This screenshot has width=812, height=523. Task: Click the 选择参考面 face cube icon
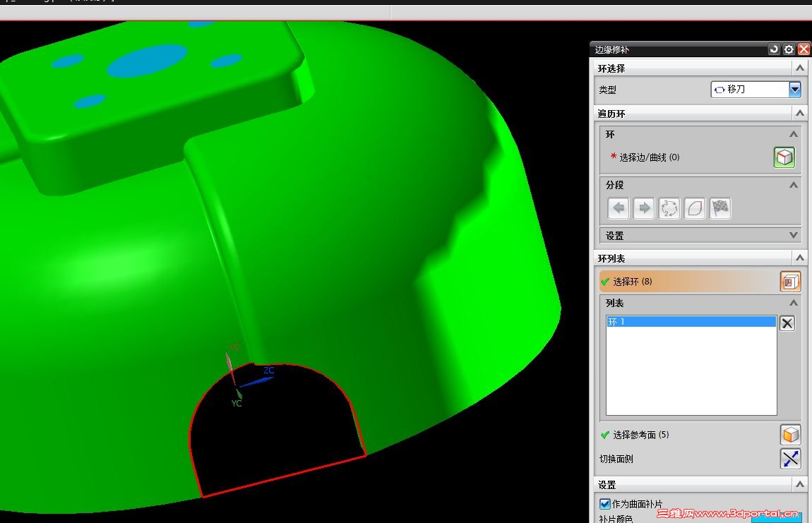[x=790, y=435]
